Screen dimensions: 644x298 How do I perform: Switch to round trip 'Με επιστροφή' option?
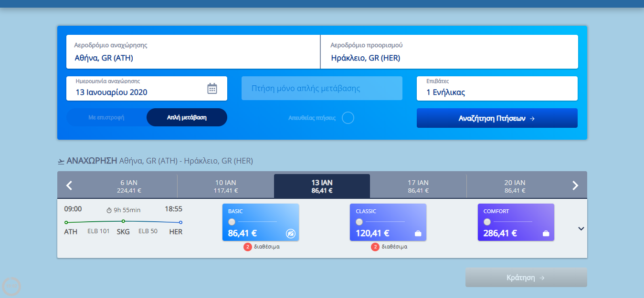106,117
